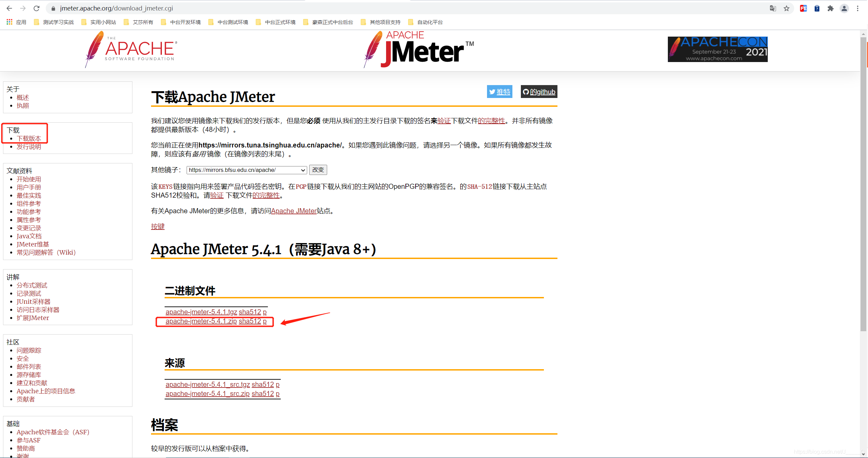Open the 用户手册 documentation link
Viewport: 868px width, 458px height.
click(29, 187)
